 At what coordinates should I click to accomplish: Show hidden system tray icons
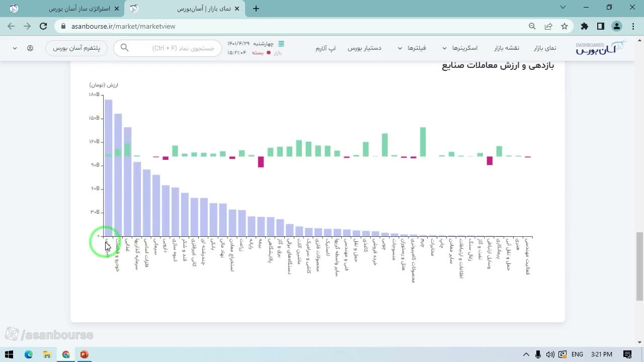(x=526, y=354)
